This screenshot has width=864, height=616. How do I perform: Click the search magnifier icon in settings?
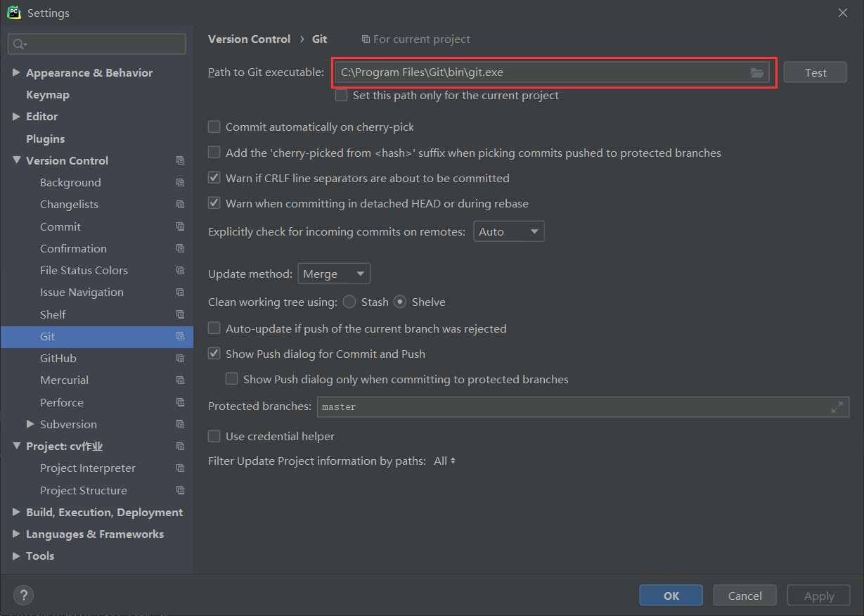(x=19, y=44)
